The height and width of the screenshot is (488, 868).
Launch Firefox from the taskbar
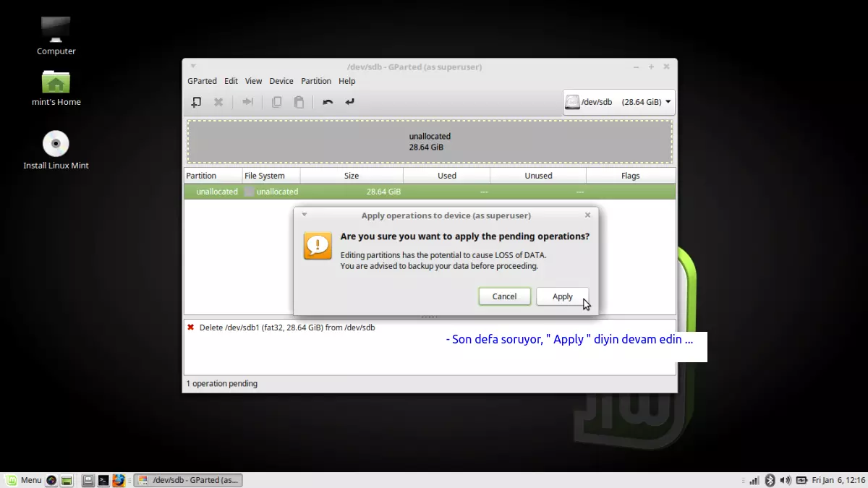click(x=119, y=480)
